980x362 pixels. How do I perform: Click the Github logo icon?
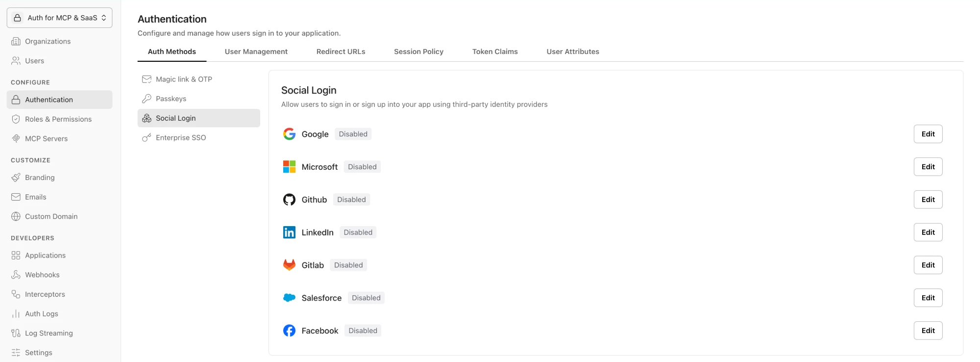pos(289,200)
